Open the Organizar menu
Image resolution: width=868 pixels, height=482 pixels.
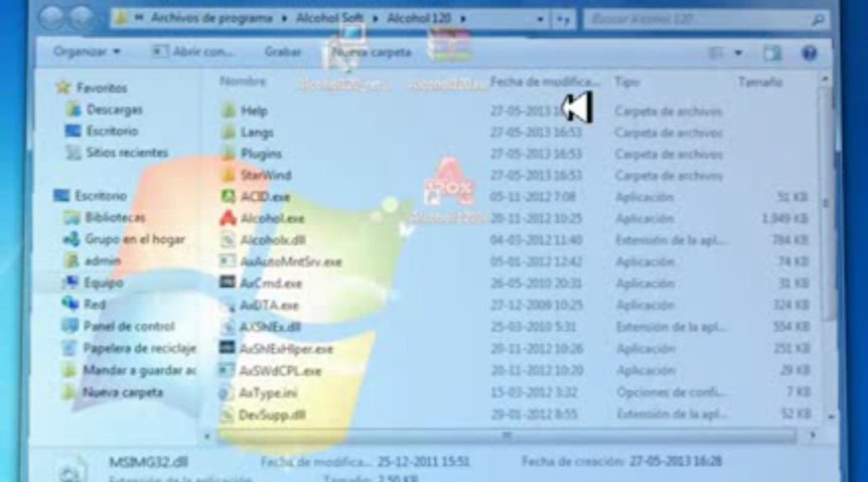pos(86,52)
